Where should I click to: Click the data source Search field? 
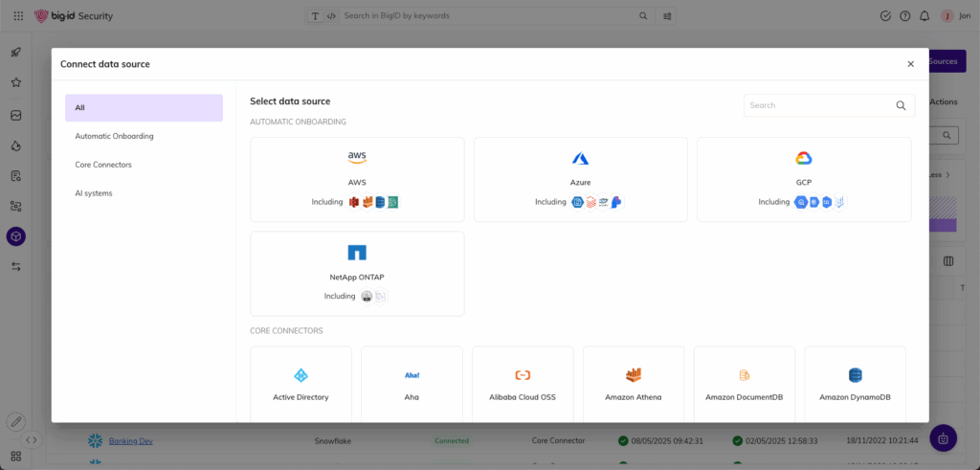(821, 105)
